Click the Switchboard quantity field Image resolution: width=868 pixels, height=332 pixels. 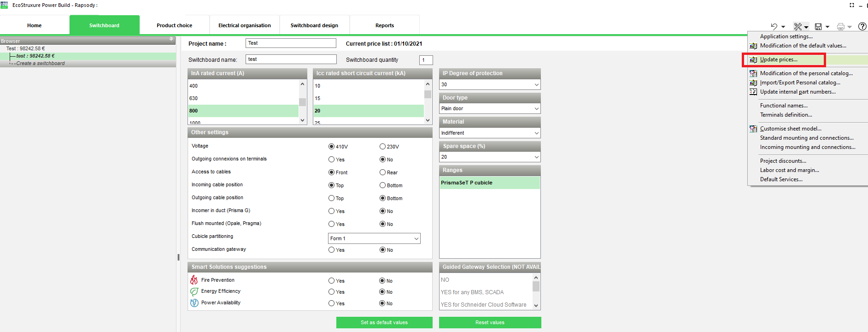[426, 60]
